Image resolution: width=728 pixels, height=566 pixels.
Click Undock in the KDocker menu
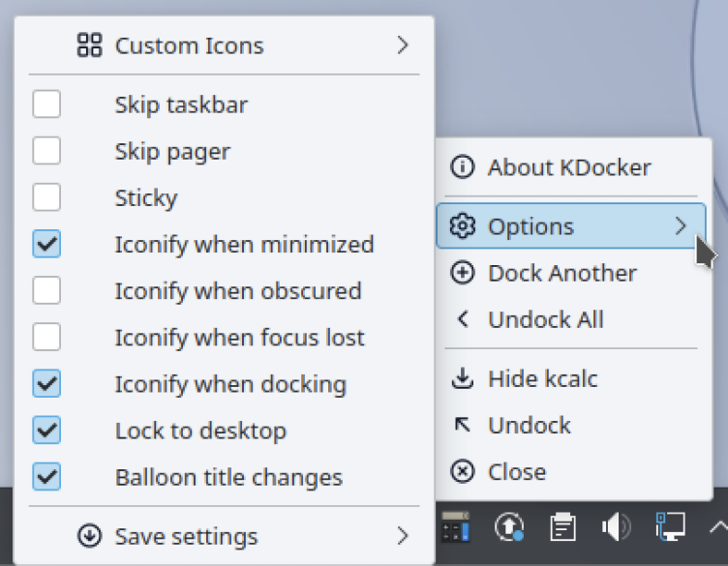coord(529,425)
